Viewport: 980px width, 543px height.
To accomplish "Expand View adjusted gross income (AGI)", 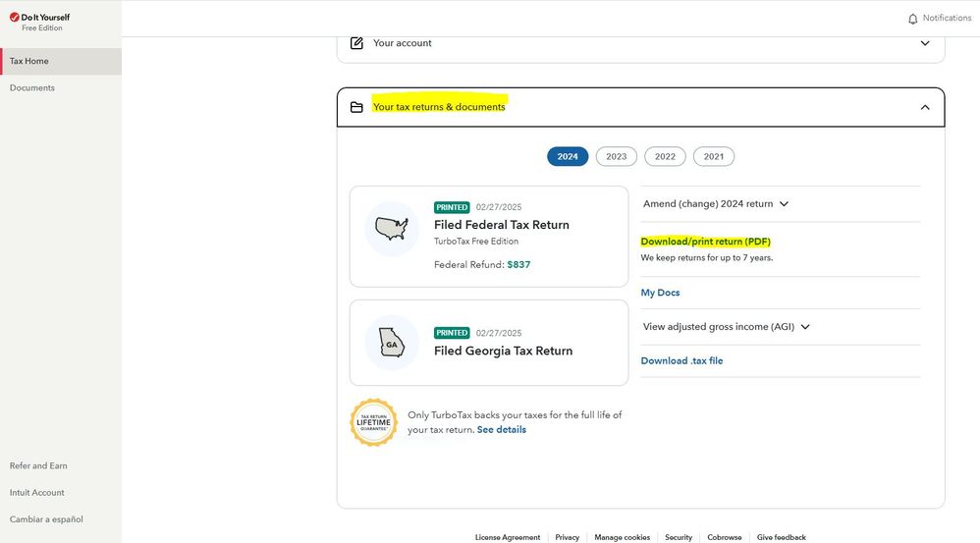I will click(805, 327).
